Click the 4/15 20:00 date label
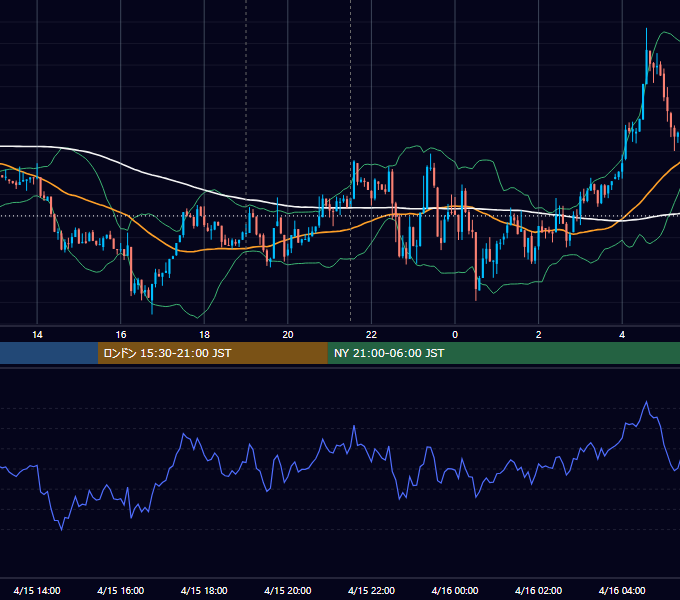680x600 pixels. (x=288, y=590)
